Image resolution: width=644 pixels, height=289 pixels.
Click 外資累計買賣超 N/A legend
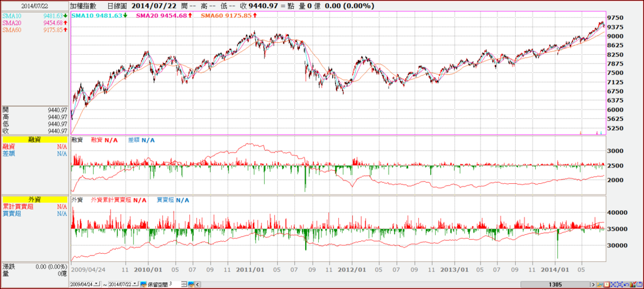(119, 200)
